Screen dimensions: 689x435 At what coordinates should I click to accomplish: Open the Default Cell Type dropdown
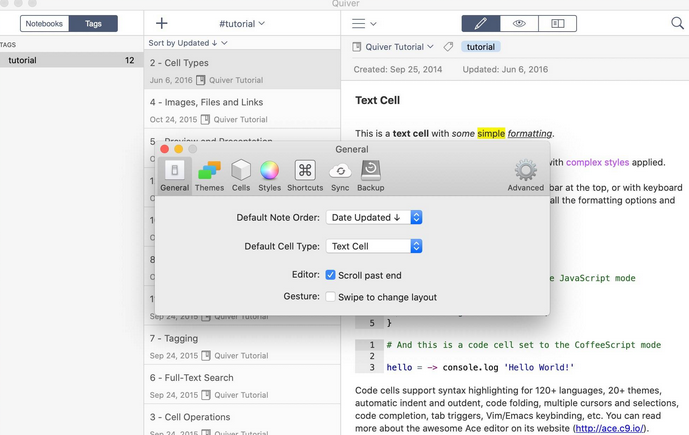tap(374, 246)
